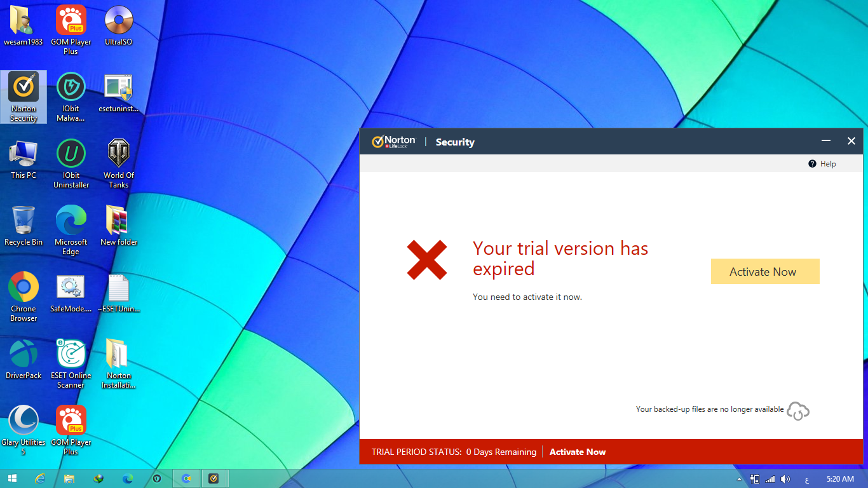Select the Norton Installation folder icon
This screenshot has width=868, height=488.
[119, 363]
